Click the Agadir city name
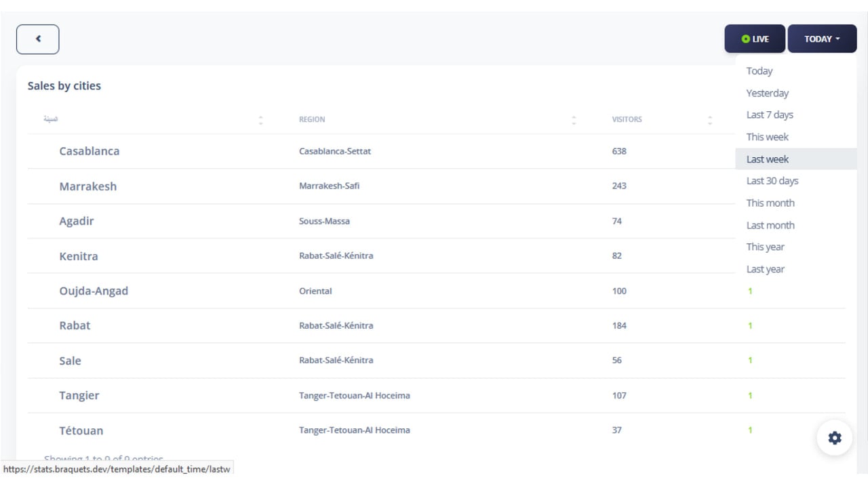This screenshot has height=488, width=868. (x=77, y=221)
